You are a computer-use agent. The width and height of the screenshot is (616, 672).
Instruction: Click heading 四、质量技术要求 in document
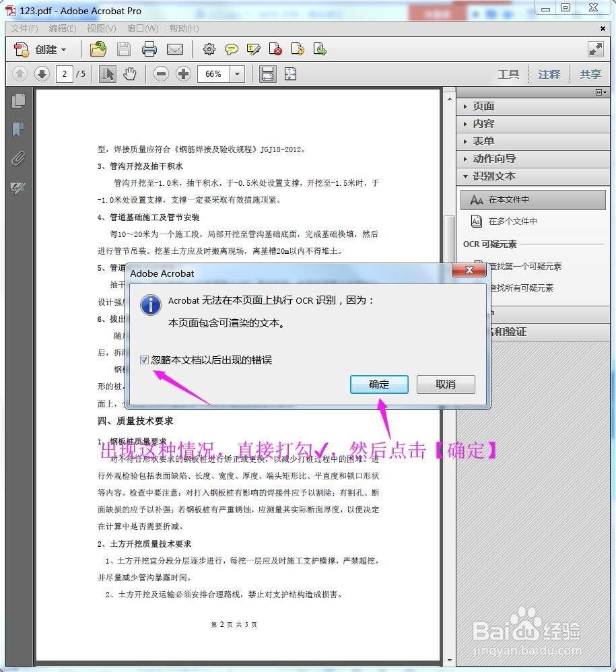pos(135,421)
